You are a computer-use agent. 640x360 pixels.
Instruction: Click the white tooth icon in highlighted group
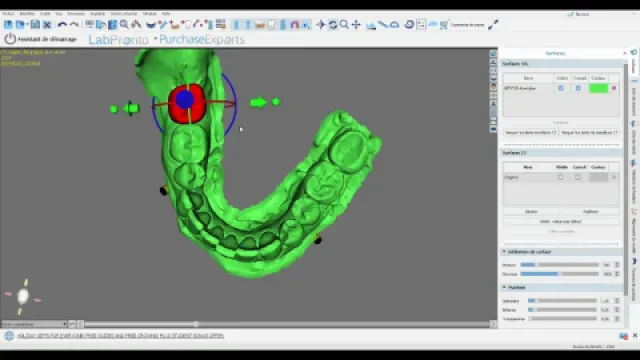pos(271,25)
